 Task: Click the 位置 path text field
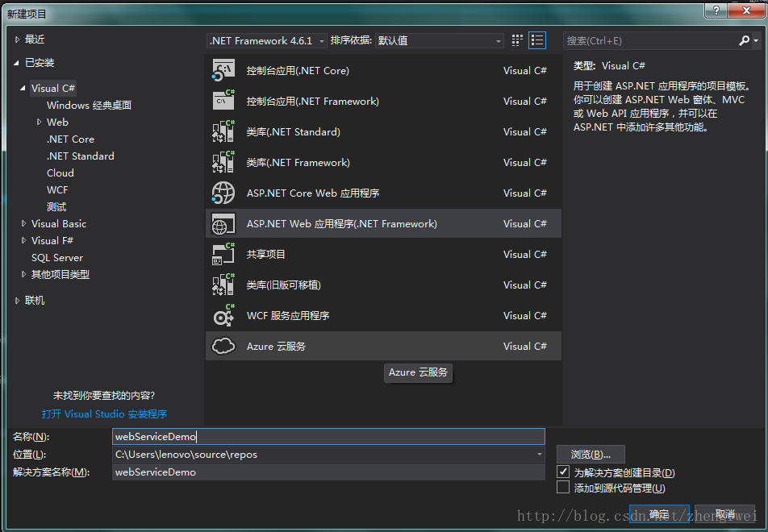point(323,454)
